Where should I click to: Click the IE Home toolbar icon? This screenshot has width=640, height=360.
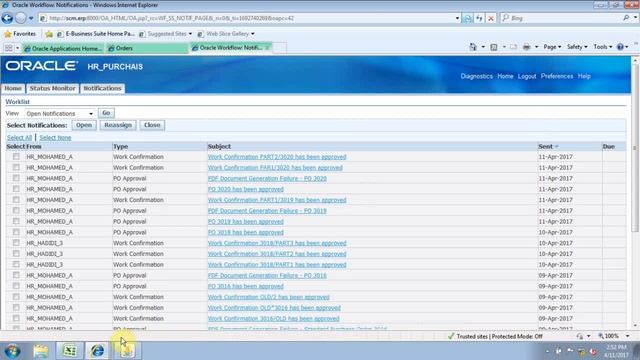pyautogui.click(x=473, y=47)
